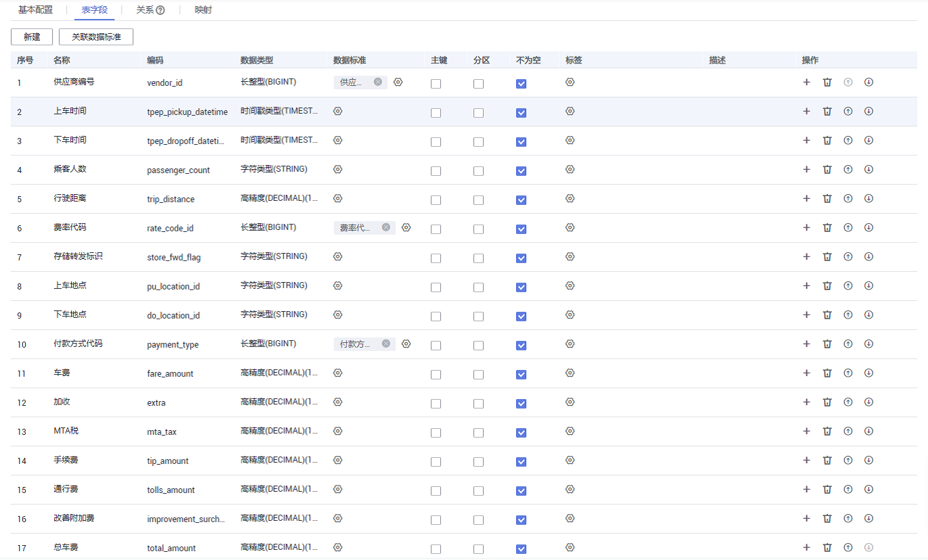Select the tolls_amount code cell

pyautogui.click(x=171, y=490)
